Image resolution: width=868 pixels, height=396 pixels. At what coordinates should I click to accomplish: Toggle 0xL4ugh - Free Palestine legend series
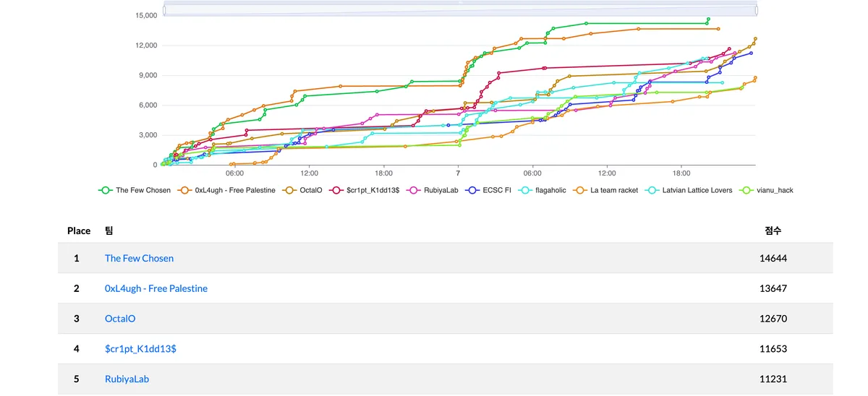(226, 190)
